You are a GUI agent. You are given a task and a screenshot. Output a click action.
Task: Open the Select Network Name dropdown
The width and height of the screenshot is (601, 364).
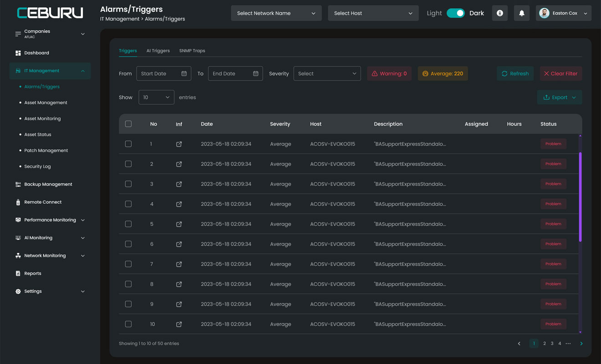click(x=276, y=13)
